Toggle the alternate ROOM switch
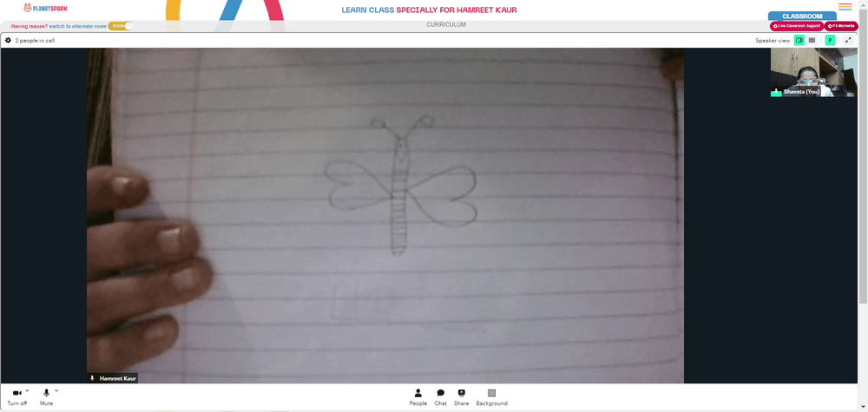Screen dimensions: 868x412 (x=121, y=26)
